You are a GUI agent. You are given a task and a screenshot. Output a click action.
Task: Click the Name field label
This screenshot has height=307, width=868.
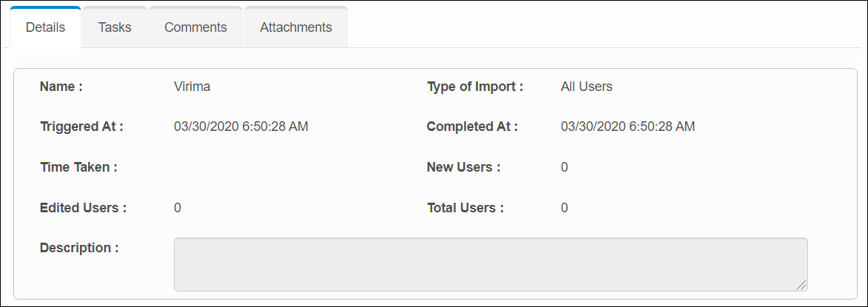[x=61, y=87]
